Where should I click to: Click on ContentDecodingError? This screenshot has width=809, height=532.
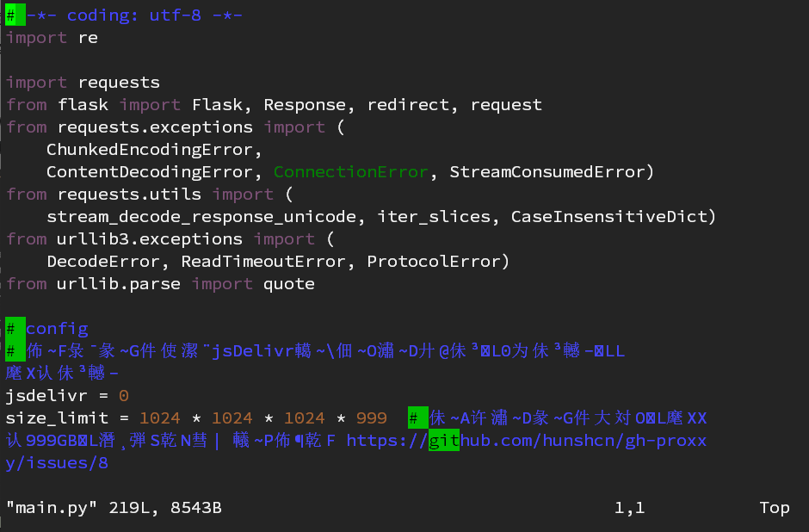(153, 172)
